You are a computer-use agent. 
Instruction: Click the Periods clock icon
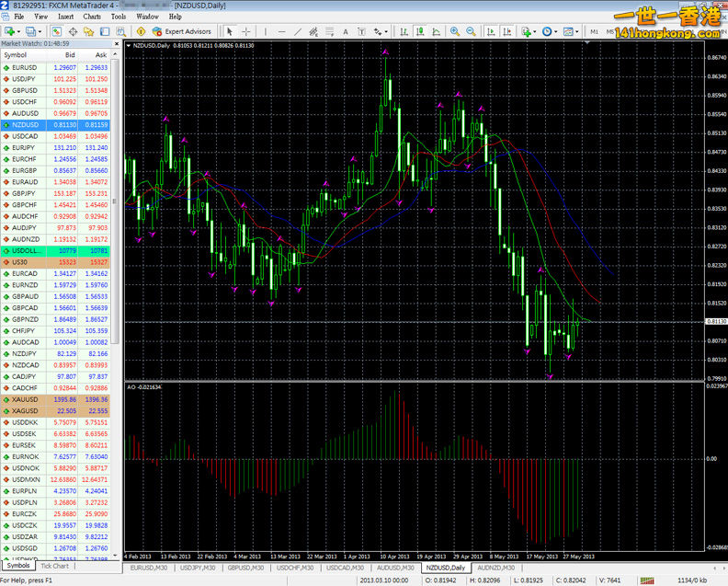tap(547, 31)
